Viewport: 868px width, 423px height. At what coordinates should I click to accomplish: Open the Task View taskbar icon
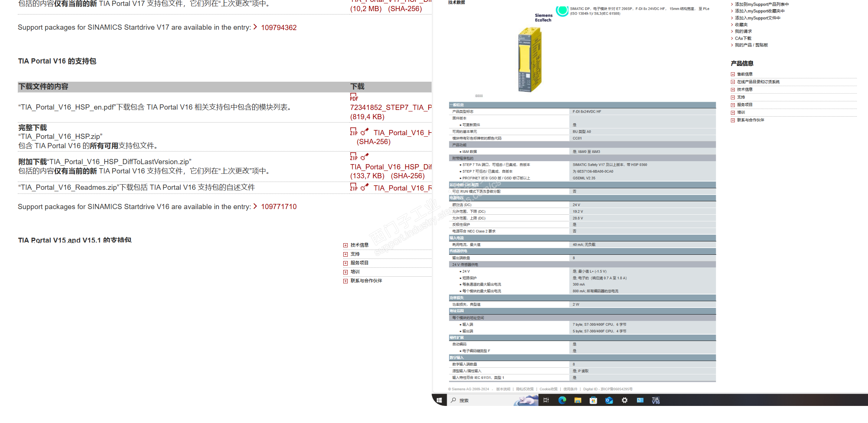pos(546,400)
